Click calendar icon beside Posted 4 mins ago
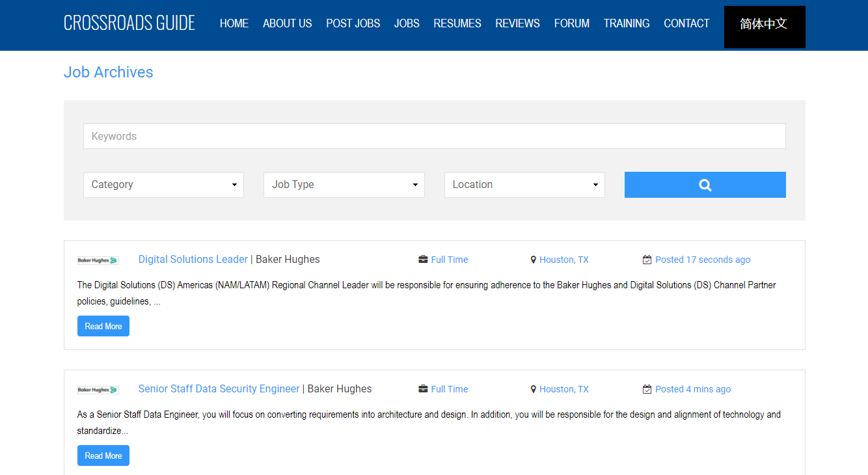 coord(647,389)
